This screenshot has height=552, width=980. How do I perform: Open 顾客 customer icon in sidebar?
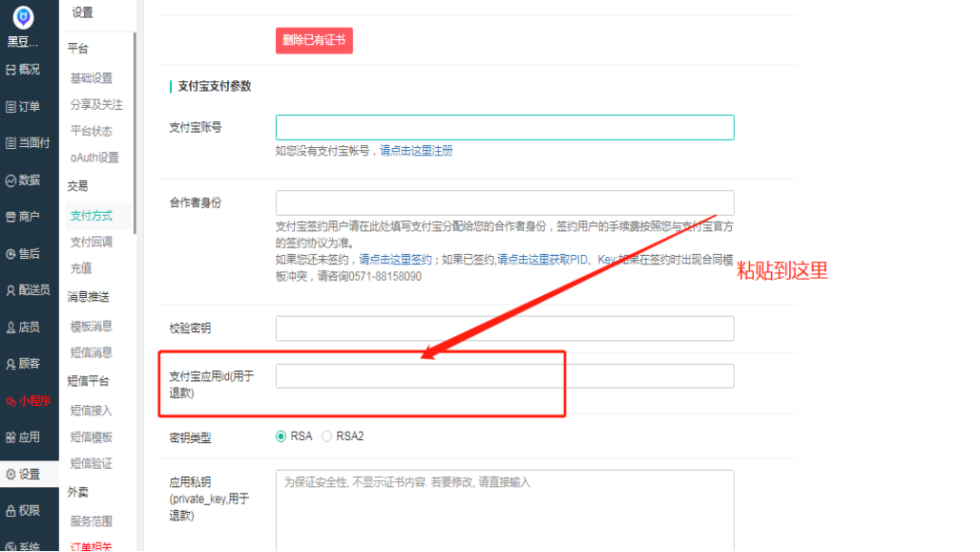coord(10,364)
